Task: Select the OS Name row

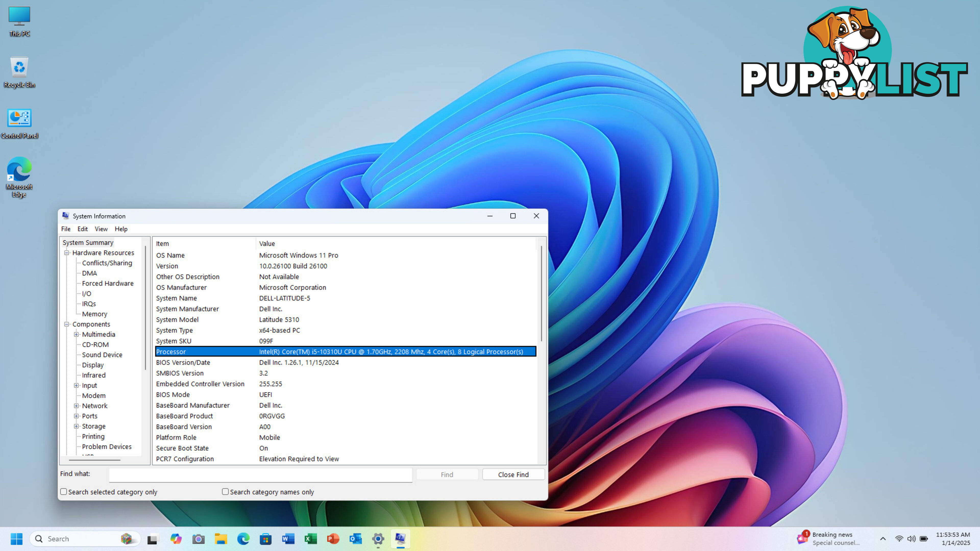Action: [x=346, y=256]
